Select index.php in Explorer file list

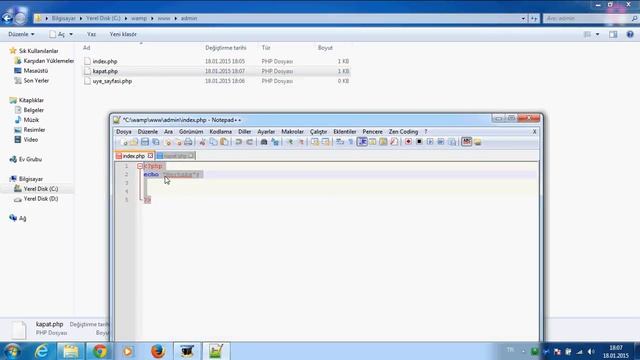click(105, 61)
